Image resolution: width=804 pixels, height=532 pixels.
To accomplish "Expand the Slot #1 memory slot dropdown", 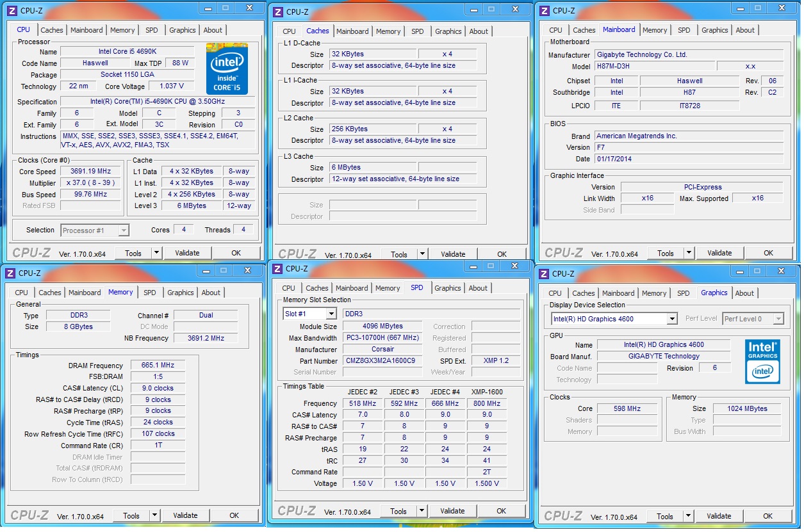I will click(331, 314).
